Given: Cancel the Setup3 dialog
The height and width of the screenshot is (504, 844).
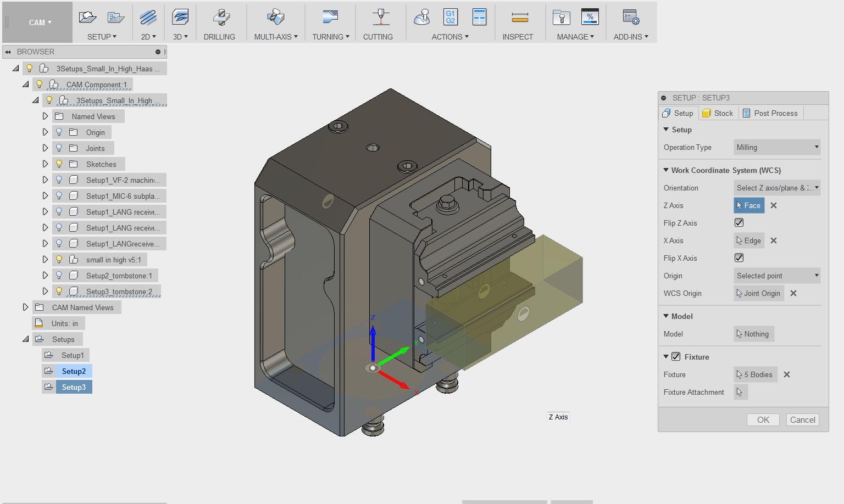Looking at the screenshot, I should (802, 420).
